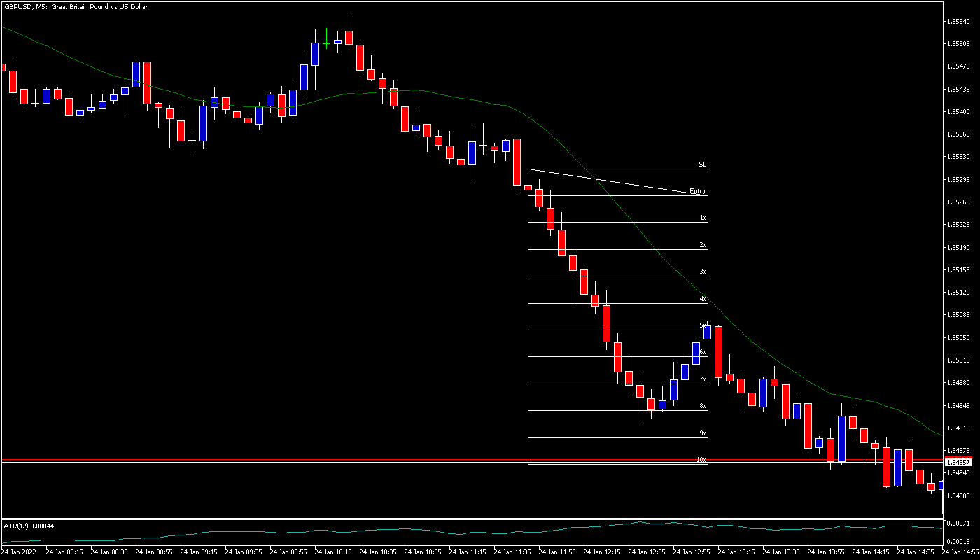This screenshot has width=980, height=560.
Task: Click price axis value 1.35260
Action: [959, 202]
